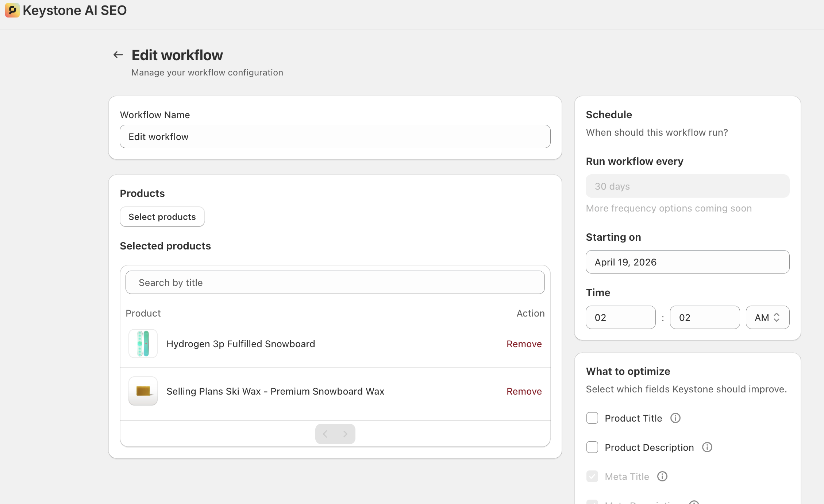Open the AM/PM selector dropdown
Screen dimensions: 824x504
coord(767,317)
